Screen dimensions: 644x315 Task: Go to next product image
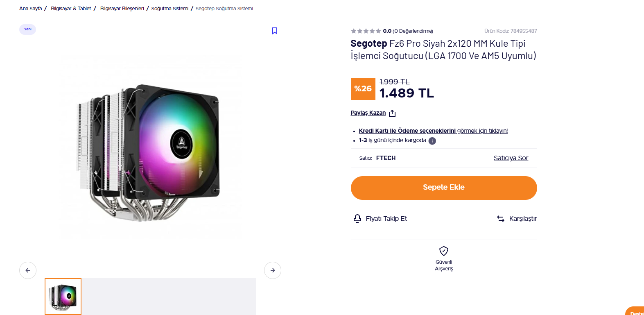273,270
